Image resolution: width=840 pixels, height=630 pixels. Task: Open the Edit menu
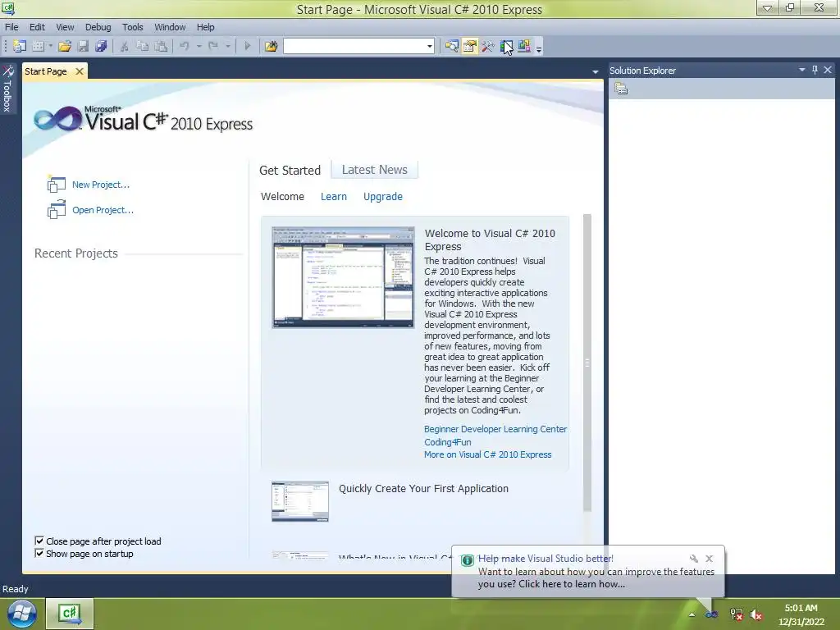[x=37, y=27]
